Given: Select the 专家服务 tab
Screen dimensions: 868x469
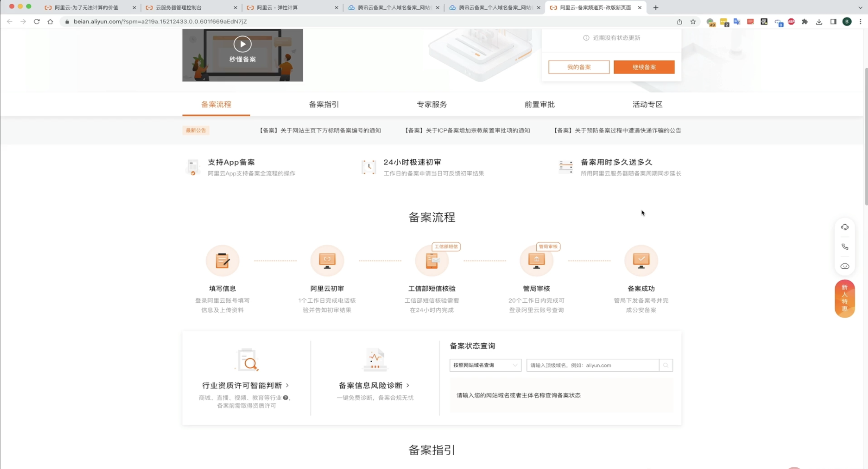Looking at the screenshot, I should 432,105.
